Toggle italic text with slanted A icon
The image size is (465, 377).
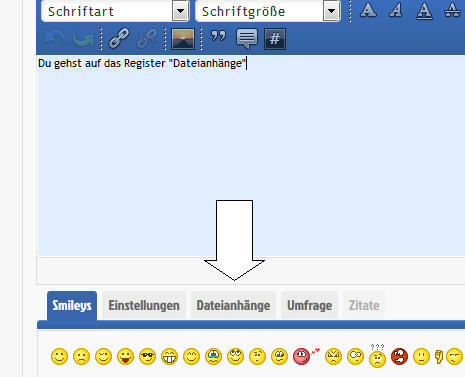(396, 10)
